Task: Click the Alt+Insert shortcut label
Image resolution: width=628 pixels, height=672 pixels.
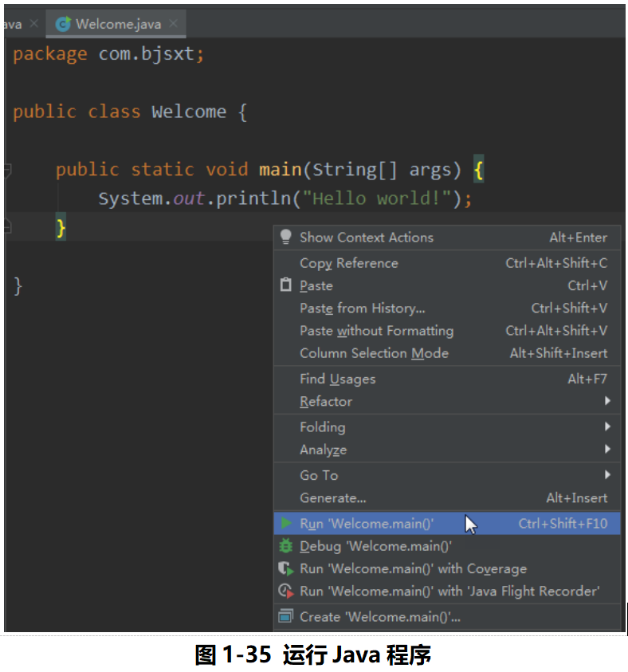Action: pos(576,497)
